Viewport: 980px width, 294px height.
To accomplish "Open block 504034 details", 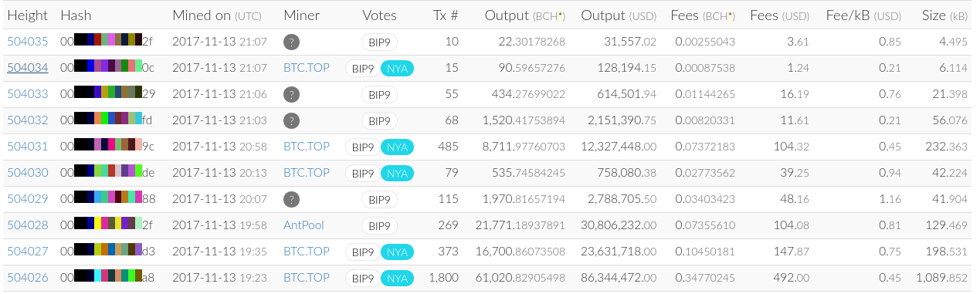I will 28,68.
